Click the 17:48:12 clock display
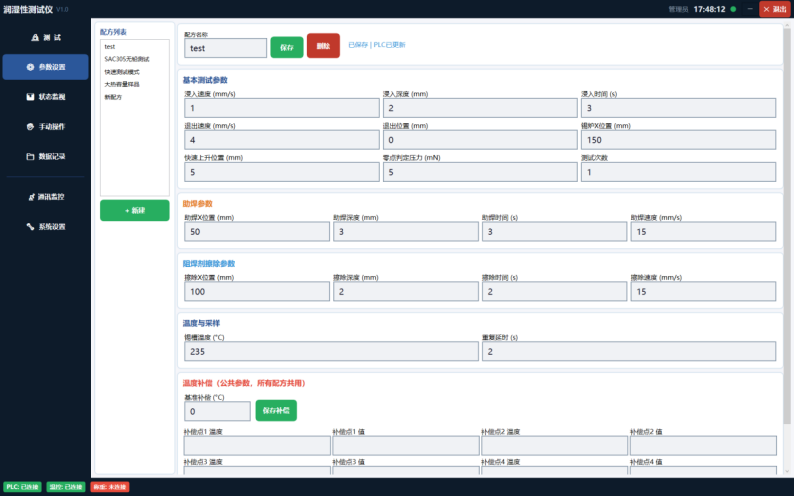Image resolution: width=794 pixels, height=496 pixels. point(709,9)
